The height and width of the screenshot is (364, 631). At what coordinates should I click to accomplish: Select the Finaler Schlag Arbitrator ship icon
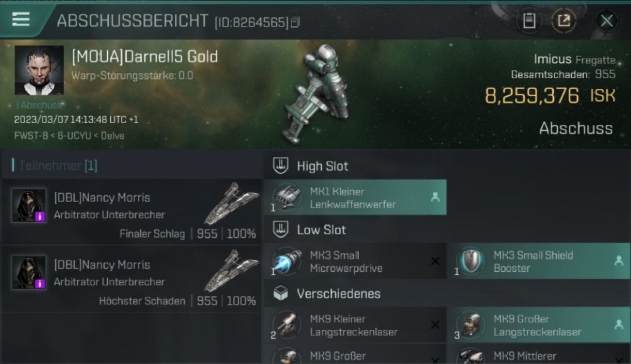point(232,203)
